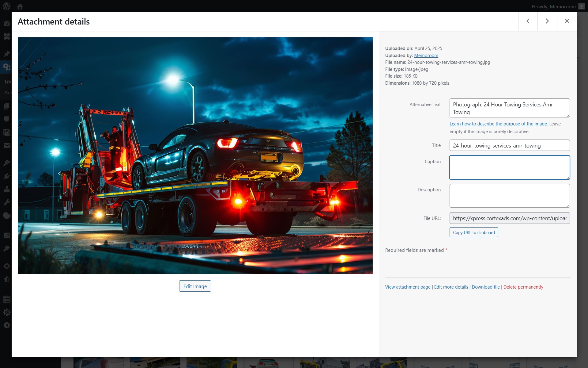This screenshot has height=368, width=588.
Task: Click inside the Description text area
Action: pyautogui.click(x=510, y=196)
